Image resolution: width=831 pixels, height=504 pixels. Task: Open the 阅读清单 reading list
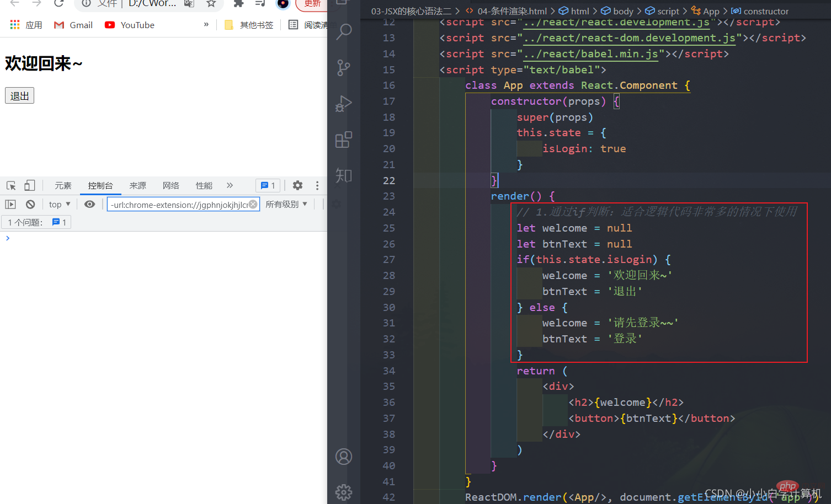click(x=308, y=25)
